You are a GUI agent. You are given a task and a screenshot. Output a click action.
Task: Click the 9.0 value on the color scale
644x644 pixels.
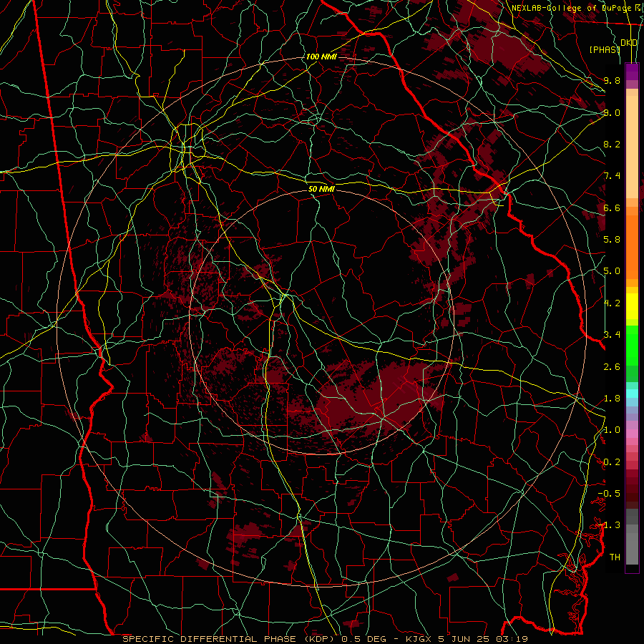point(612,112)
